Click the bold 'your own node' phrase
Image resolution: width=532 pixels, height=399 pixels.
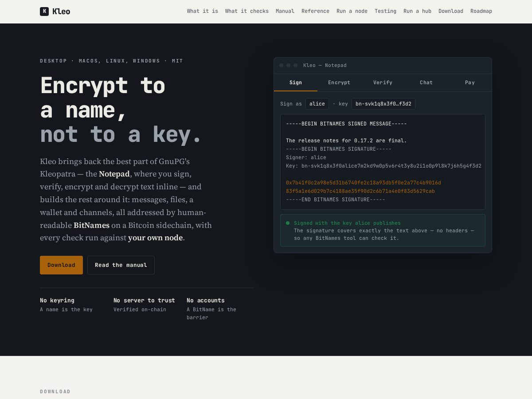coord(155,238)
